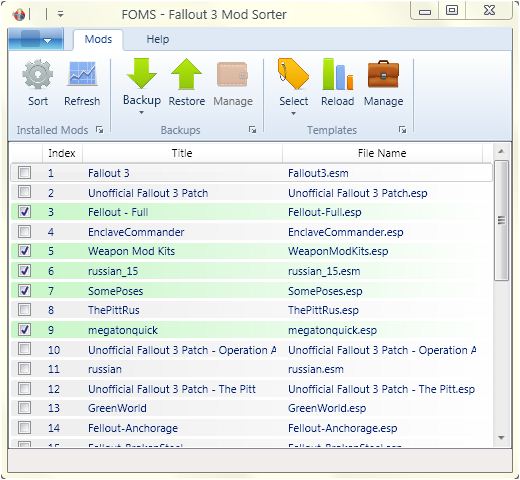Image resolution: width=520 pixels, height=480 pixels.
Task: Open Installed Mods group dialog launcher
Action: coord(99,130)
